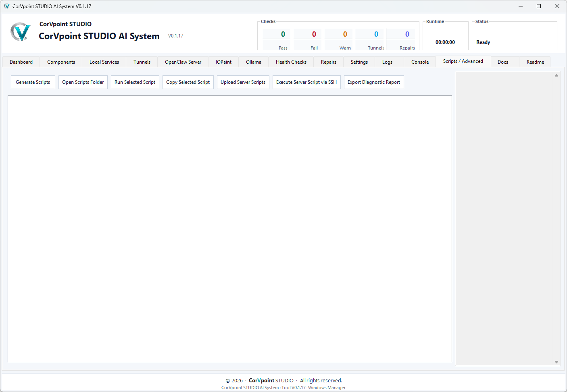The width and height of the screenshot is (567, 392).
Task: Click the Ready status text
Action: 483,42
